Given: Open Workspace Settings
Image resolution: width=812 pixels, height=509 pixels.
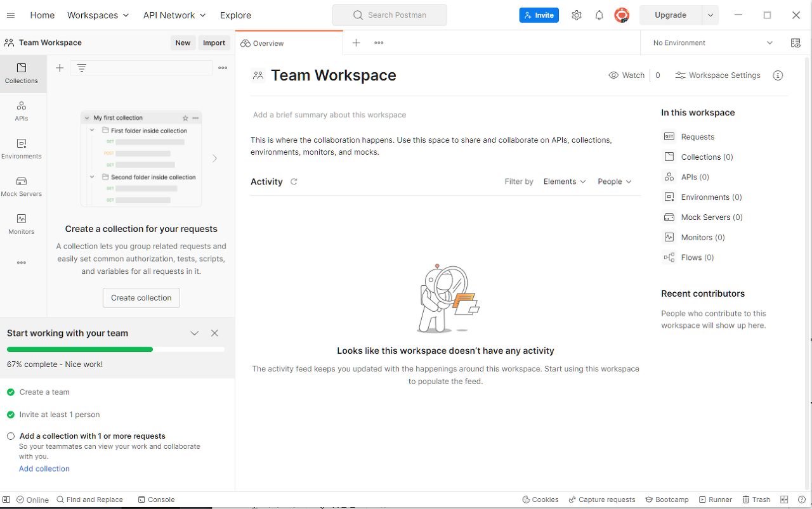Looking at the screenshot, I should click(x=717, y=75).
